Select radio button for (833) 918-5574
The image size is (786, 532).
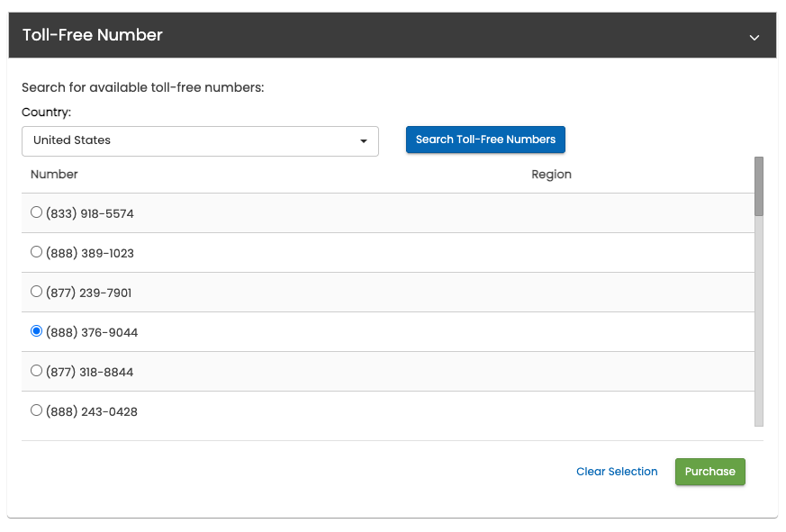pos(36,212)
